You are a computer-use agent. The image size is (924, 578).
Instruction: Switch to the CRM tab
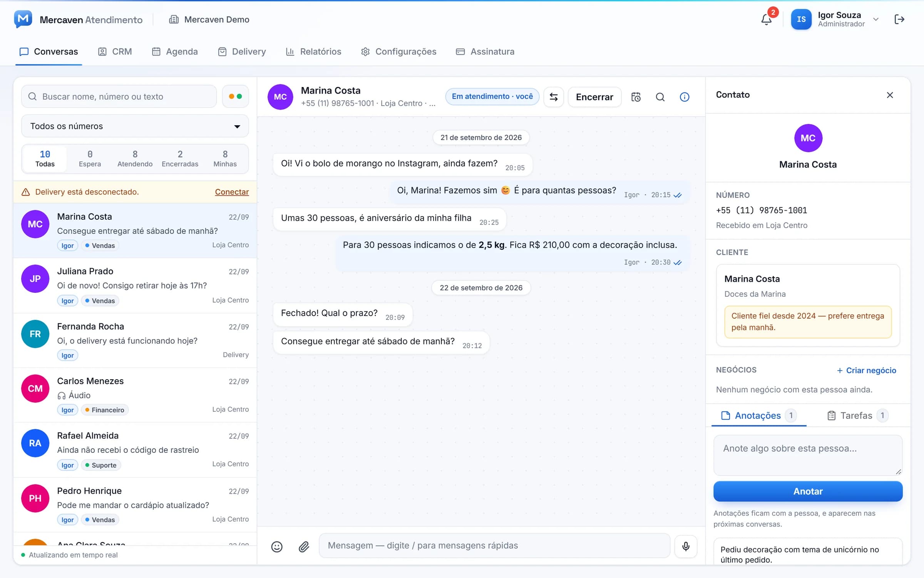tap(115, 52)
